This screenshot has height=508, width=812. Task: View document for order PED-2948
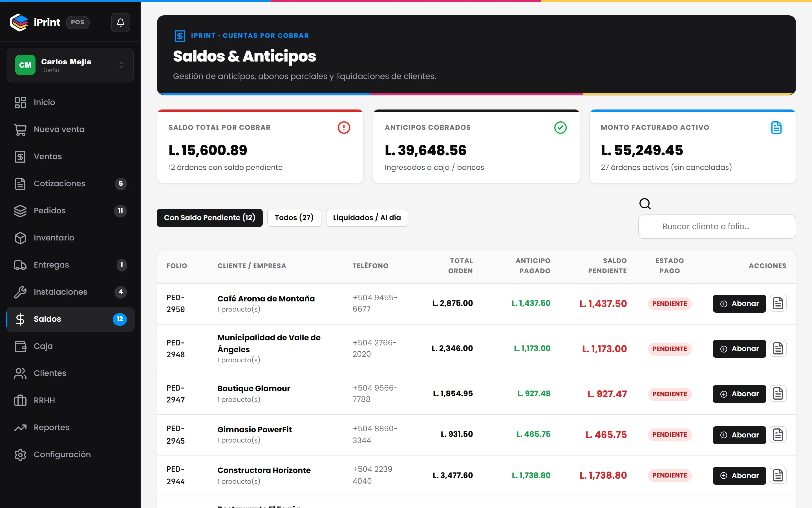coord(778,349)
